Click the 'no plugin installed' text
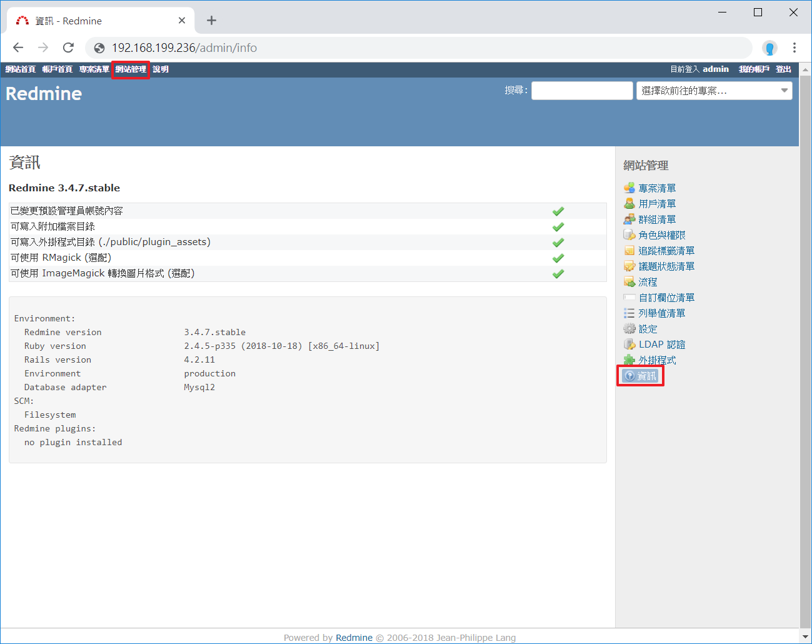The height and width of the screenshot is (644, 812). [73, 442]
